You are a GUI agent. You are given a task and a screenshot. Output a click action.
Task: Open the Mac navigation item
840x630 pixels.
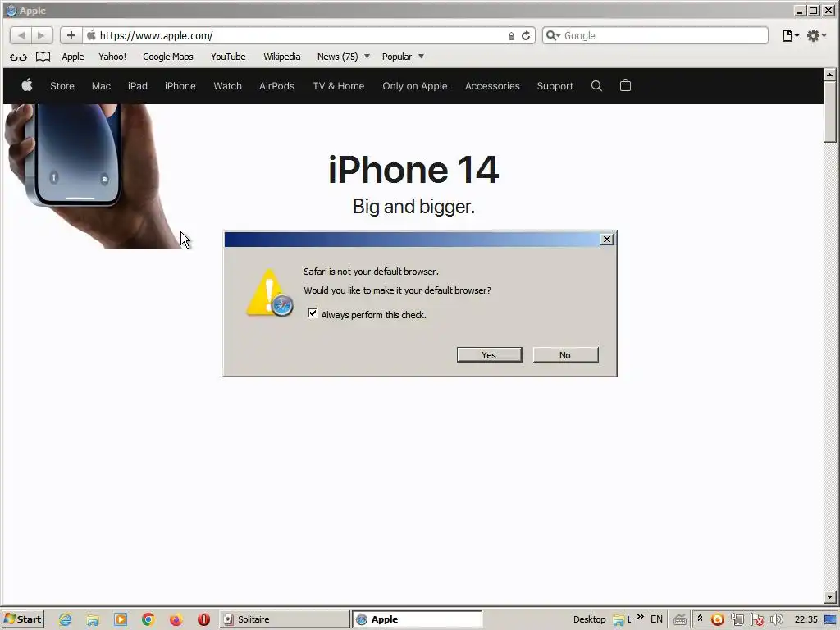[101, 85]
